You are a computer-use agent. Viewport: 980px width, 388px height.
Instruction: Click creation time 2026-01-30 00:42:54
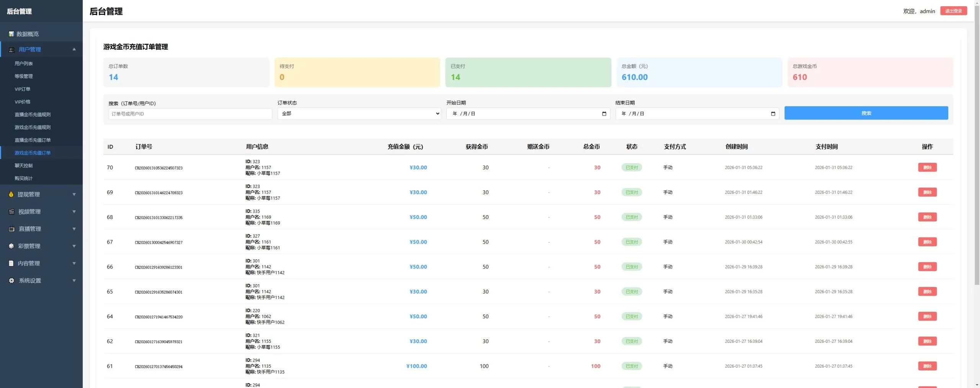pos(743,242)
